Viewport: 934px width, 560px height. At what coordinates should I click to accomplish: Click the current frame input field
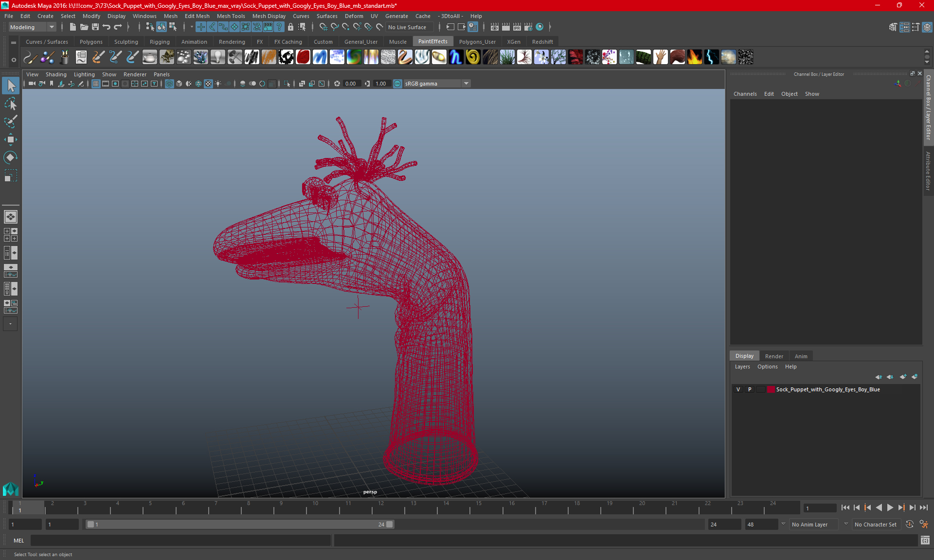pos(819,508)
